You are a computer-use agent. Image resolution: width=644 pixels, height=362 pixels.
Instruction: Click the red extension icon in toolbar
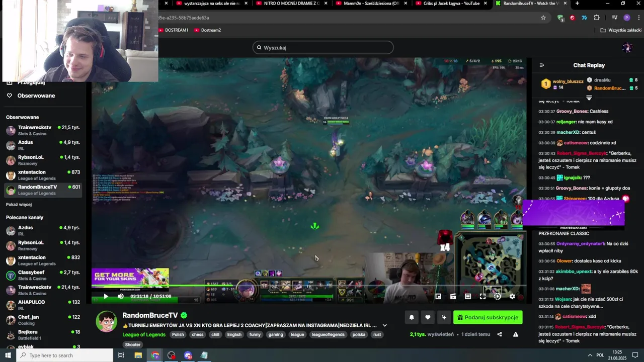573,18
